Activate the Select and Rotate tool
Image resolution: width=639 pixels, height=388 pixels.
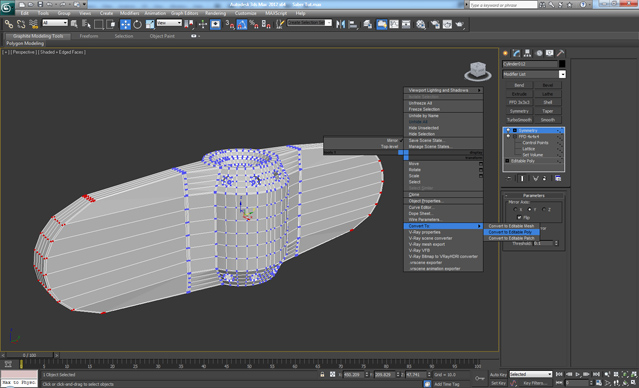(x=138, y=24)
